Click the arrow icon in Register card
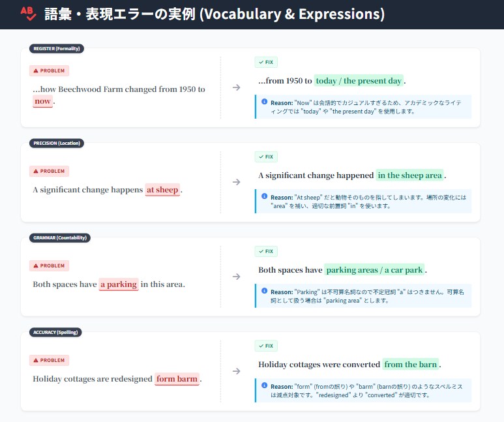 [x=236, y=87]
